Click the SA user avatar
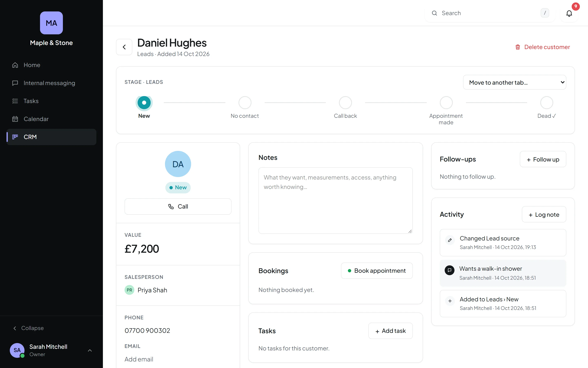The width and height of the screenshot is (588, 368). tap(17, 350)
